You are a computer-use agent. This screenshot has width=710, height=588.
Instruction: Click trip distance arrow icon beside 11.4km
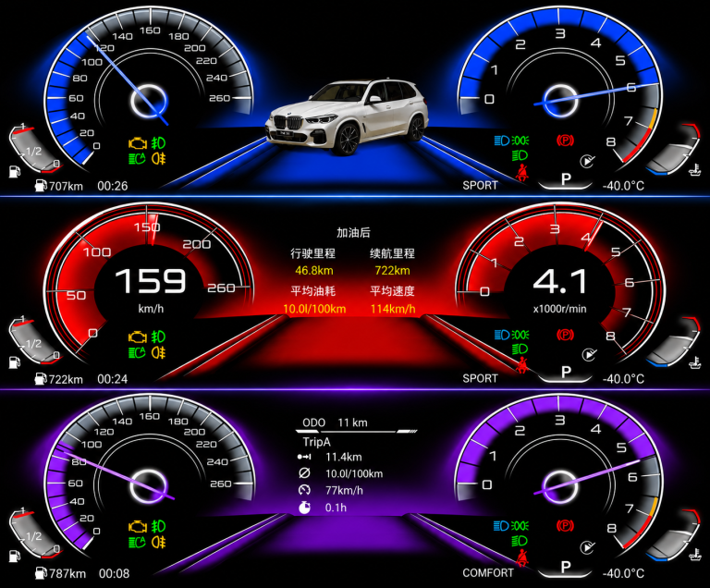click(x=304, y=457)
